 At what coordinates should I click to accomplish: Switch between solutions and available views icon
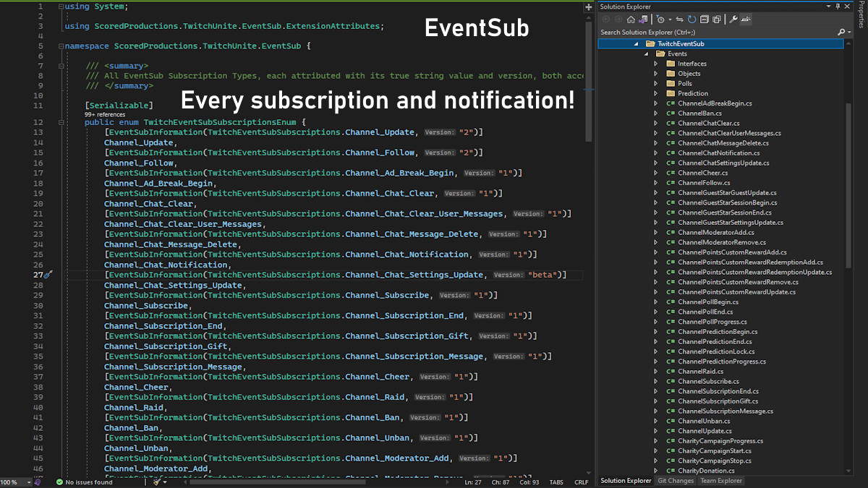643,20
